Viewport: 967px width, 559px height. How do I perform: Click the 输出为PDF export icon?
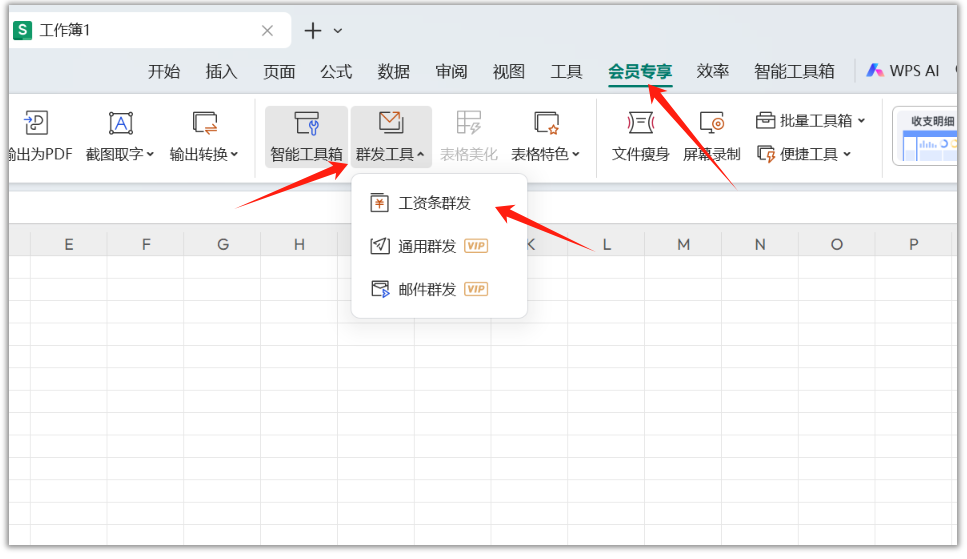(36, 123)
